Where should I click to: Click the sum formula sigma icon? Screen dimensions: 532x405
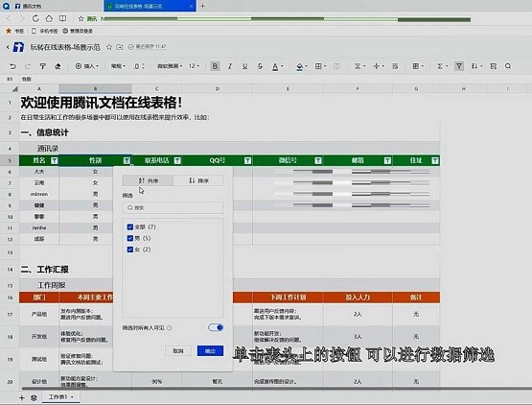(440, 66)
